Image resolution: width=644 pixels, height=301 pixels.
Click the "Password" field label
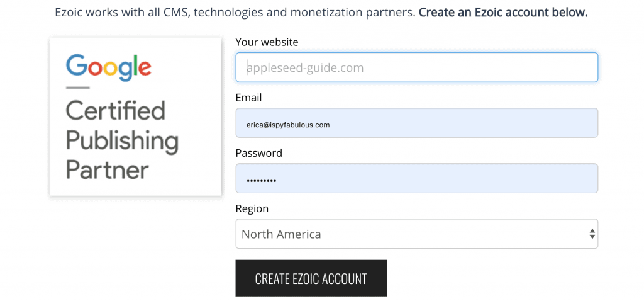[258, 153]
